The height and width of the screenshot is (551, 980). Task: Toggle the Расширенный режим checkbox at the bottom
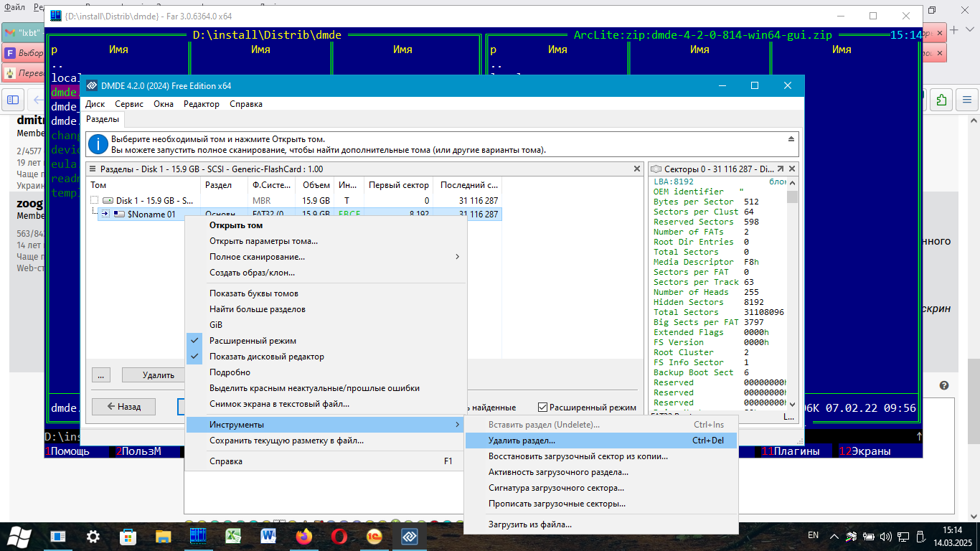tap(543, 407)
